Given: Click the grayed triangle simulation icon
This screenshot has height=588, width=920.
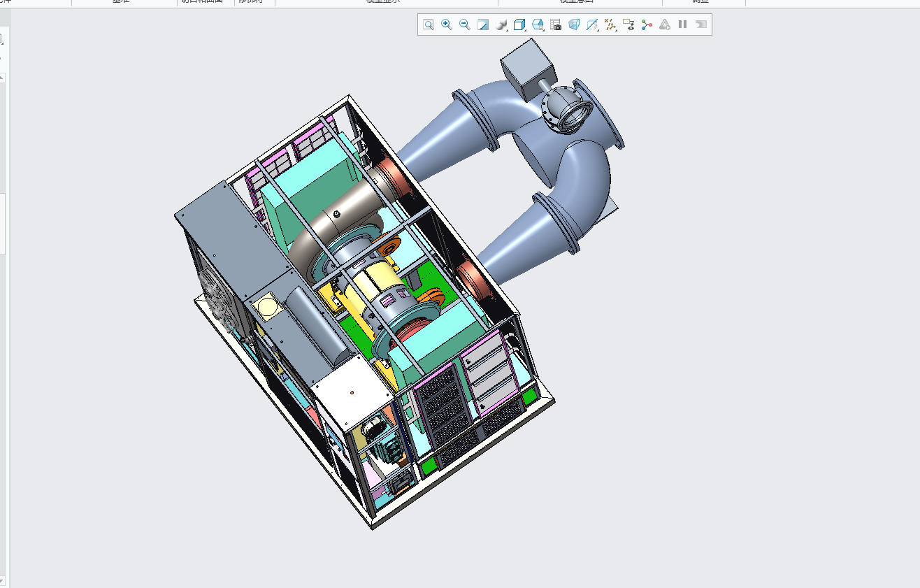Looking at the screenshot, I should (665, 25).
